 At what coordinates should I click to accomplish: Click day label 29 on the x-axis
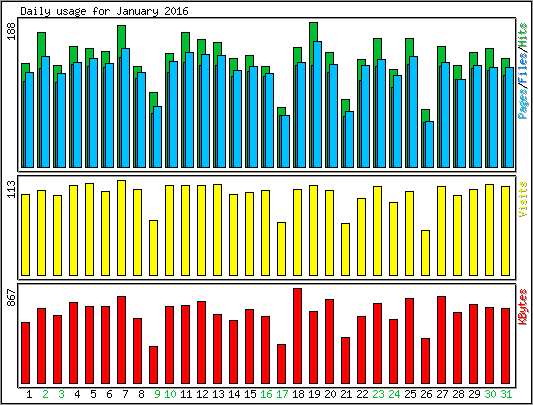point(474,394)
